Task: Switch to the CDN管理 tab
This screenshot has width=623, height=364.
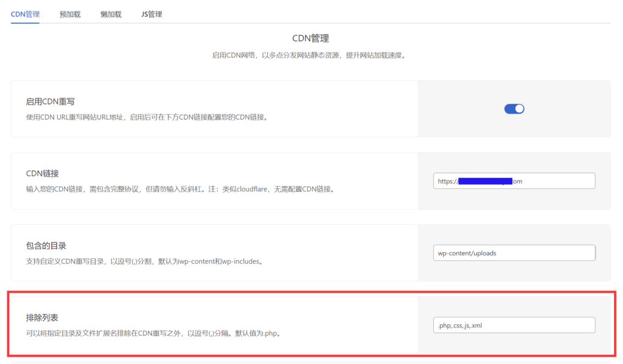Action: pyautogui.click(x=25, y=14)
